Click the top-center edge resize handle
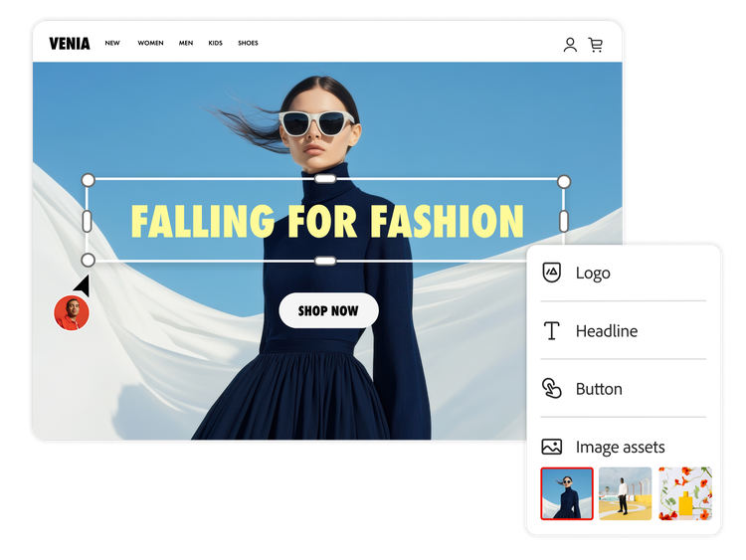746x560 pixels. point(325,179)
